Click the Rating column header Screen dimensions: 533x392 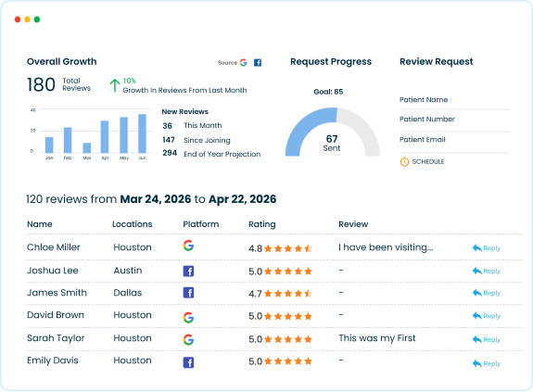(262, 224)
